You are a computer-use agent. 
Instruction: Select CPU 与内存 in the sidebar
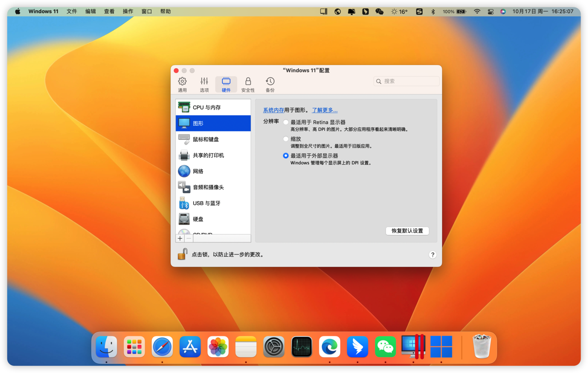point(213,107)
